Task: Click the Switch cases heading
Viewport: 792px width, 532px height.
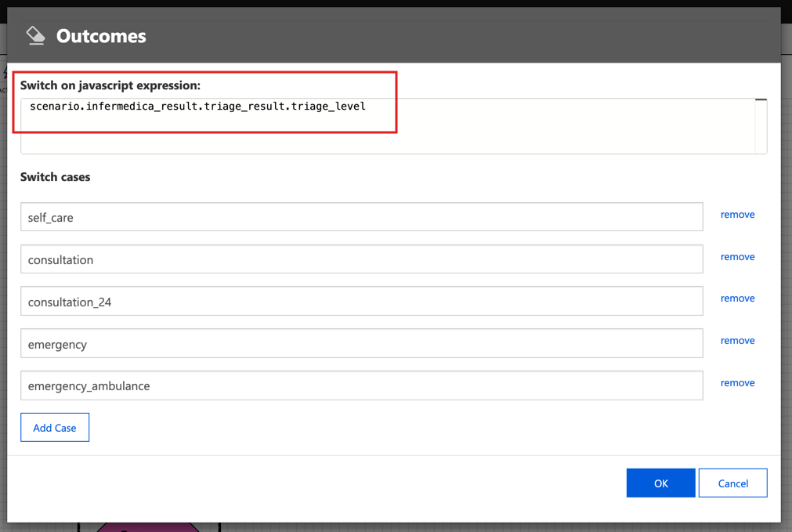Action: (55, 177)
